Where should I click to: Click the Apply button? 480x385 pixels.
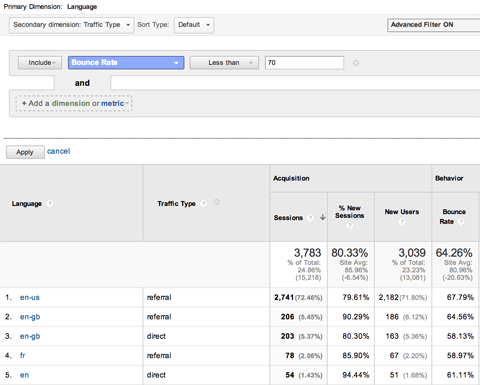coord(25,152)
